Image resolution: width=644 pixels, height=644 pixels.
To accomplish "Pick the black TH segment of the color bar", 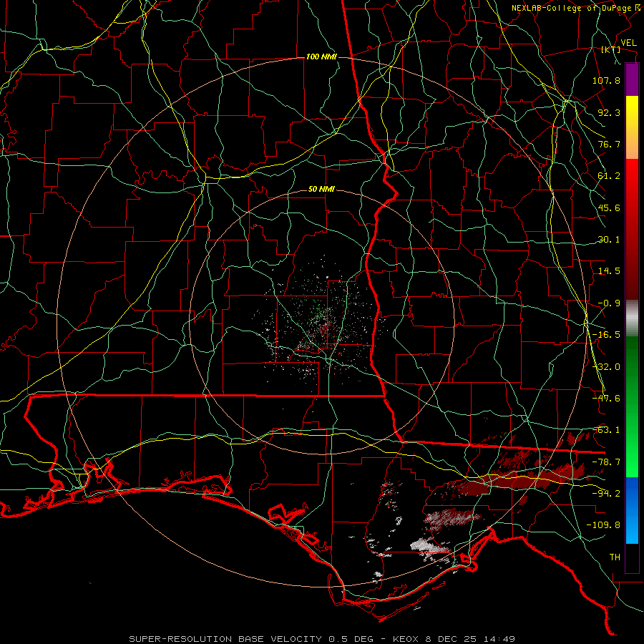I will pos(632,557).
